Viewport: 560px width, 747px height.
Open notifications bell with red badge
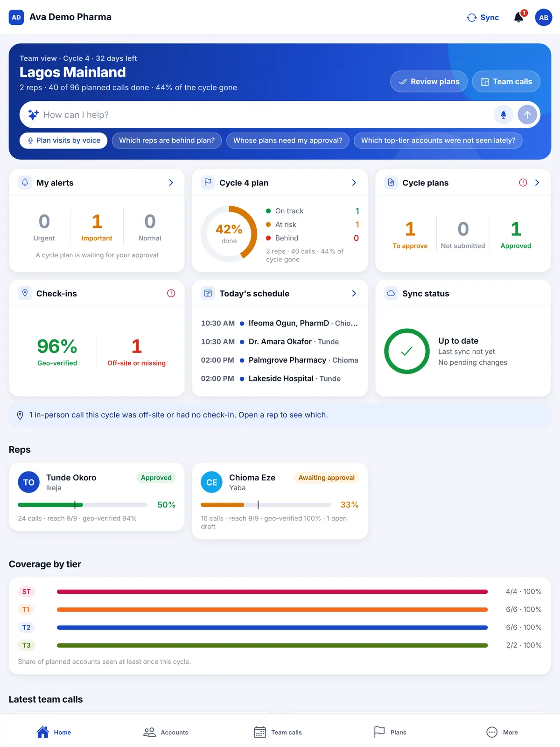coord(519,17)
